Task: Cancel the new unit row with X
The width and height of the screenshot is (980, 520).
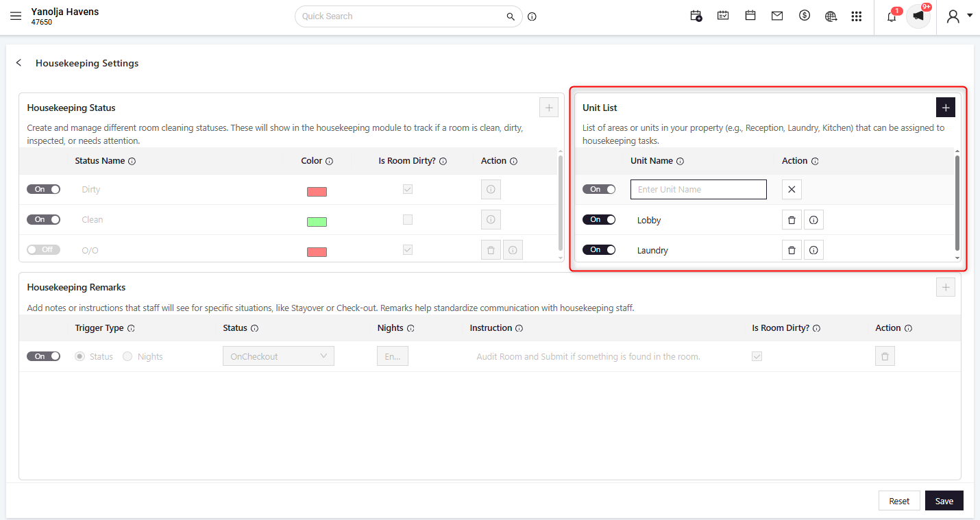Action: tap(792, 190)
